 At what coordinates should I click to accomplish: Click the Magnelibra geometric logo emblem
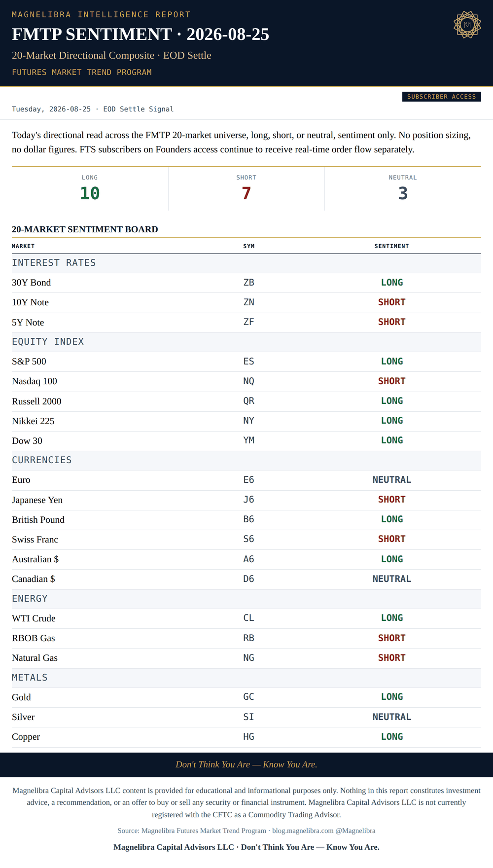(467, 25)
